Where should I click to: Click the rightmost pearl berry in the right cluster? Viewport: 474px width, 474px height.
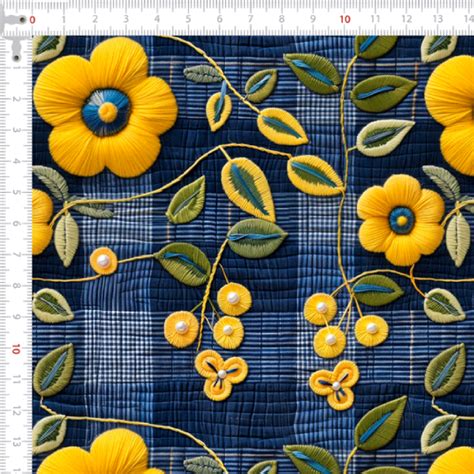[372, 330]
